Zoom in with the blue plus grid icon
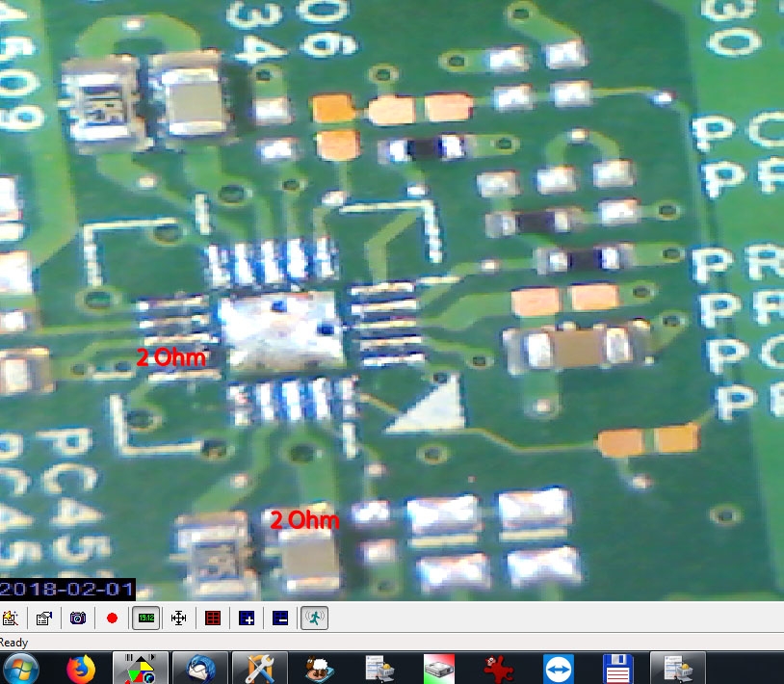Viewport: 784px width, 684px height. tap(247, 618)
